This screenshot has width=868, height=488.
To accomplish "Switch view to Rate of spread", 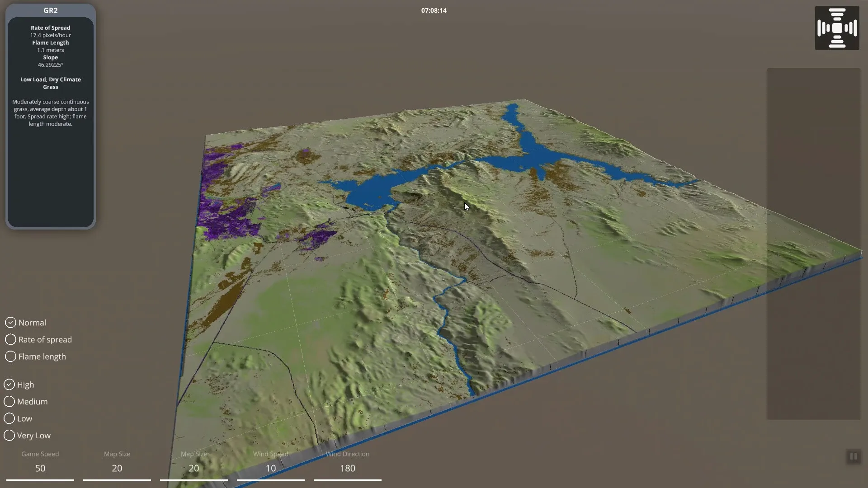I will (10, 339).
